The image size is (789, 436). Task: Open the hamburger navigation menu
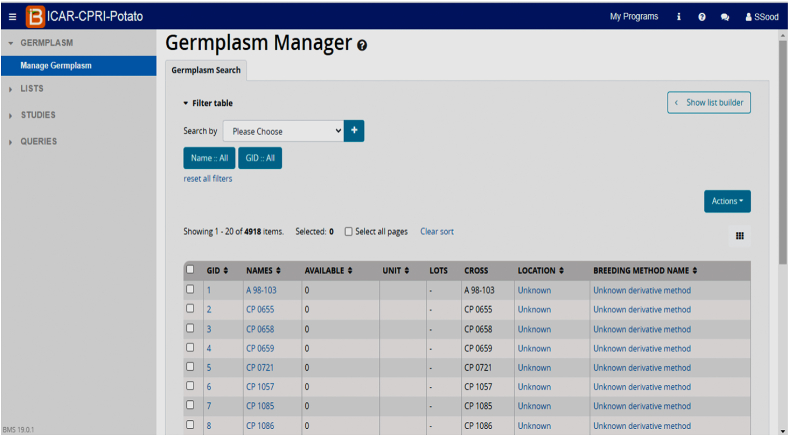(12, 16)
